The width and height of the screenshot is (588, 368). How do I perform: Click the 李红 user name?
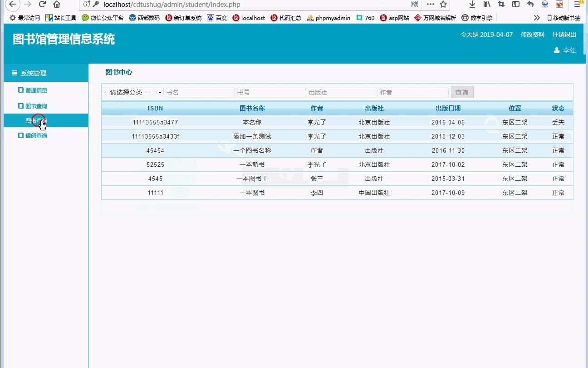point(569,50)
